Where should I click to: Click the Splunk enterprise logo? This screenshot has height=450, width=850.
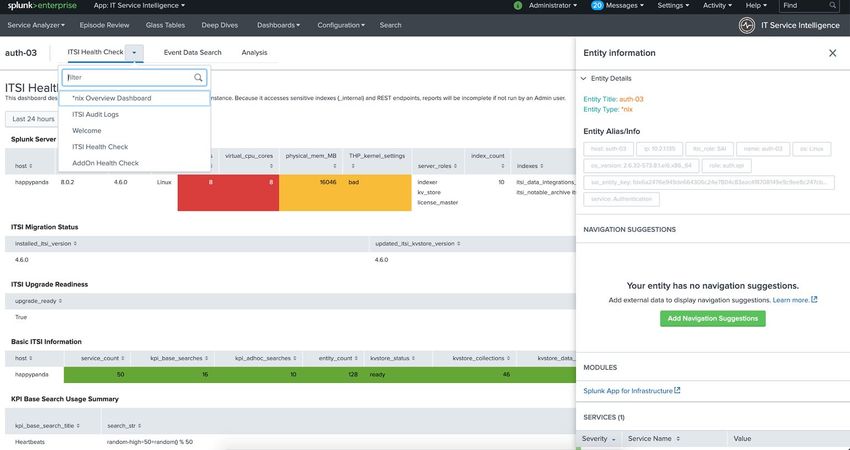pos(42,5)
